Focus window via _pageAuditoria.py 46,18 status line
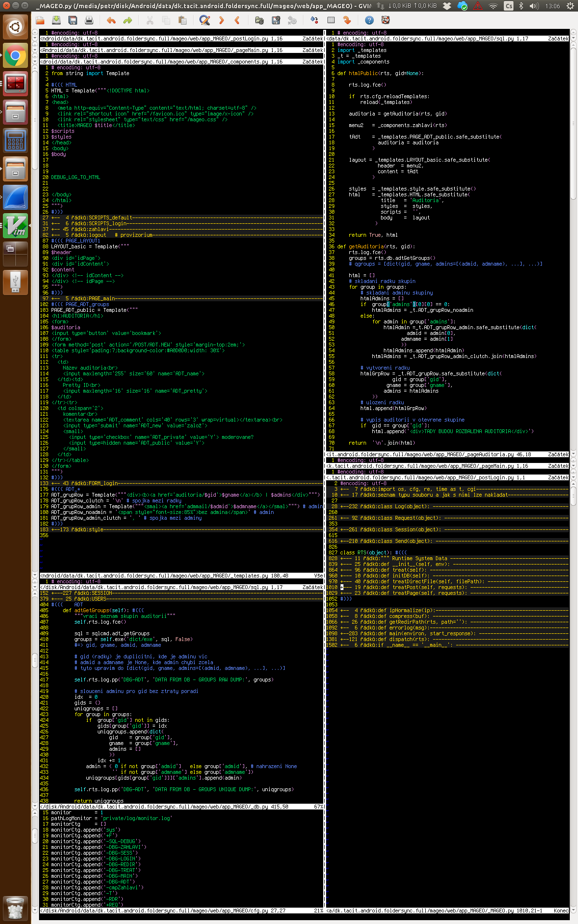This screenshot has height=924, width=578. 448,454
